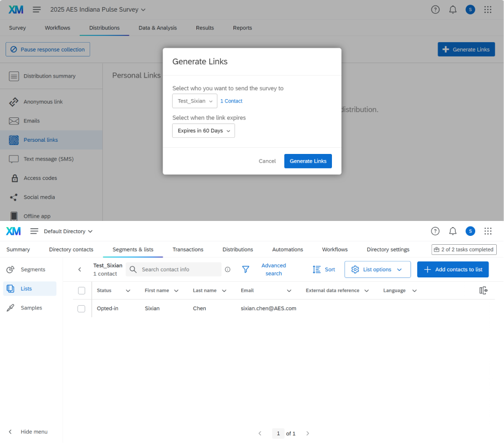Viewport: 504px width, 443px height.
Task: Open notifications bell in Default Directory header
Action: 453,231
